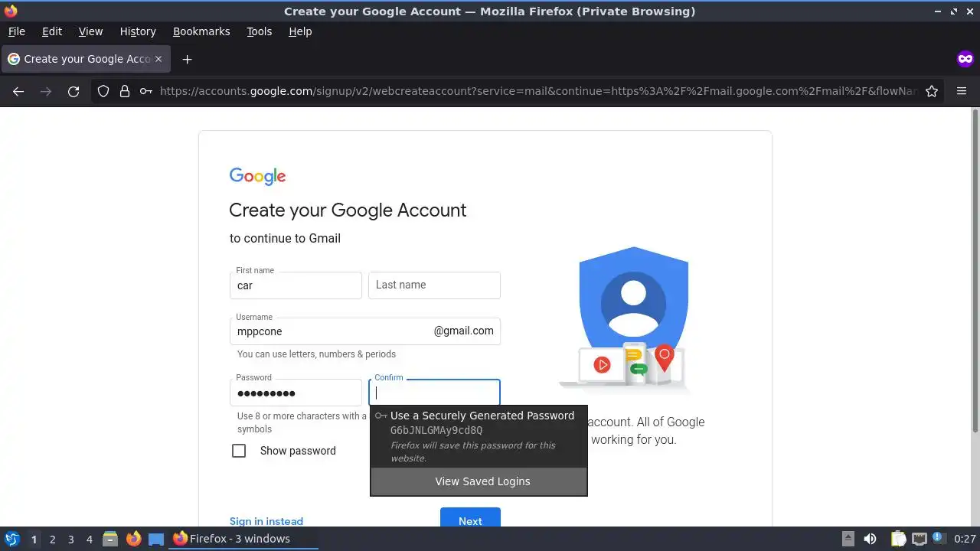Click the clipboard tray icon
This screenshot has width=980, height=551.
click(898, 539)
